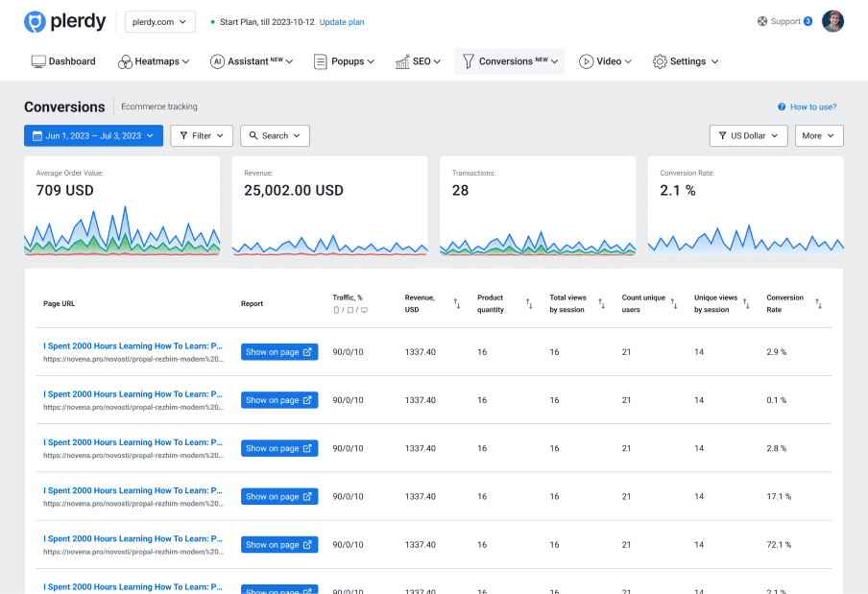Image resolution: width=868 pixels, height=594 pixels.
Task: Click the Support globe icon
Action: pyautogui.click(x=762, y=21)
